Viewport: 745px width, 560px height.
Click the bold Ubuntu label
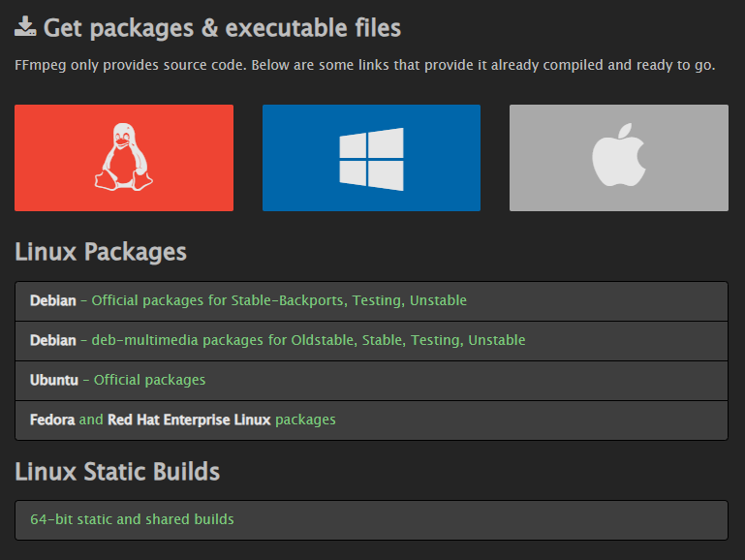(x=54, y=380)
